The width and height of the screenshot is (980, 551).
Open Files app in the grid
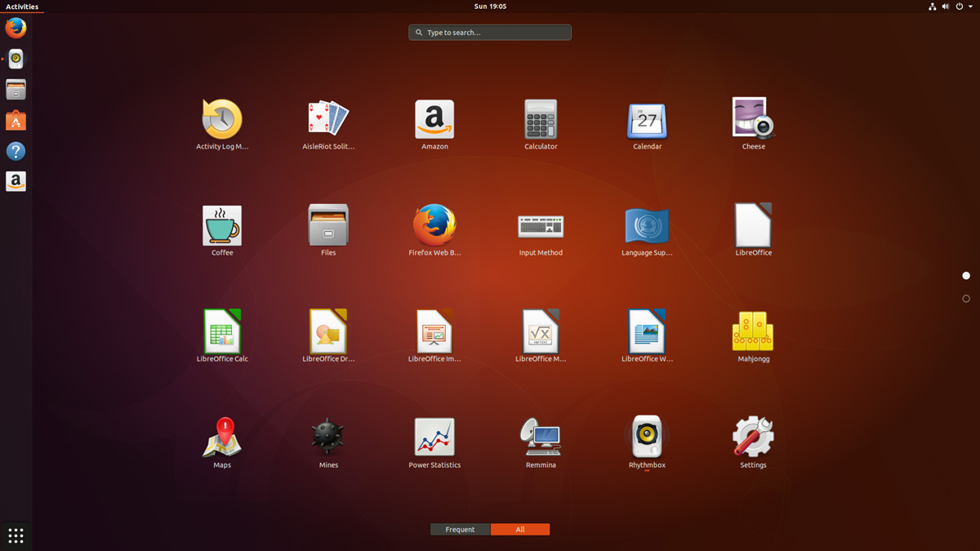pyautogui.click(x=328, y=230)
